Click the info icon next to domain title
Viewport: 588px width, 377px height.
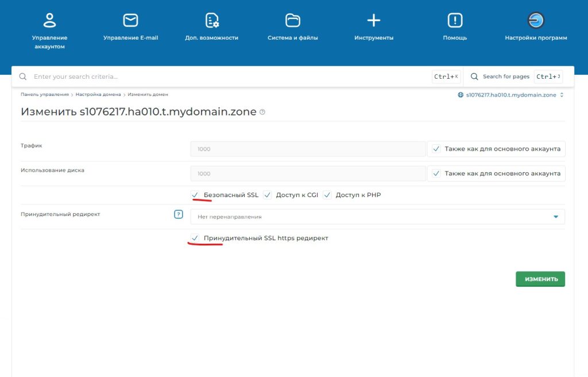coord(262,112)
